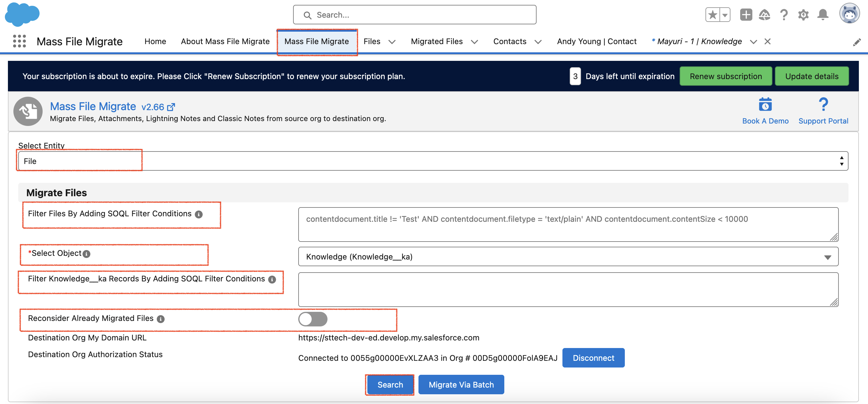868x404 pixels.
Task: Open the App Launcher grid icon
Action: point(19,41)
